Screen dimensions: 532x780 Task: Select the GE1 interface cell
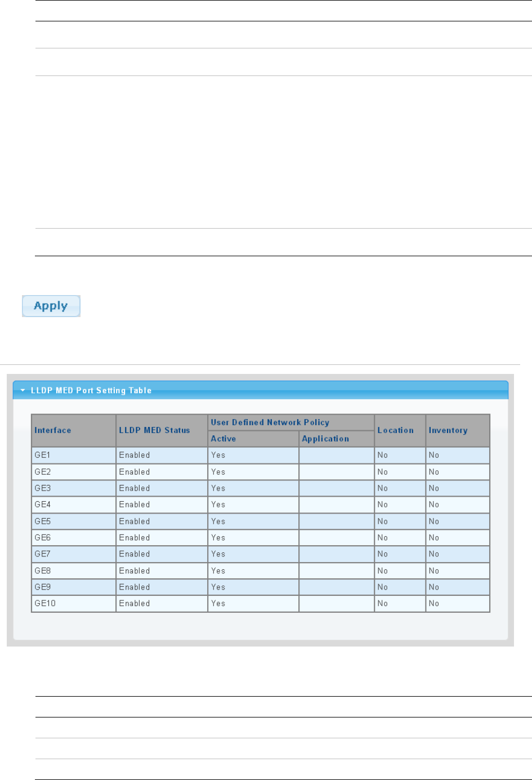click(74, 455)
